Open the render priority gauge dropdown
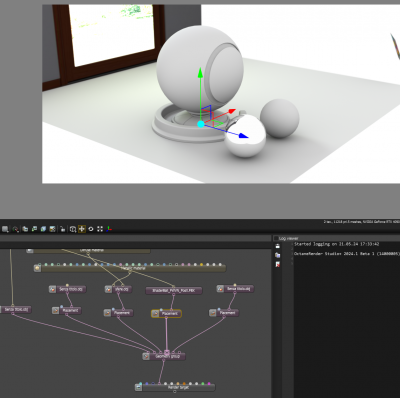This screenshot has height=398, width=400. 15,229
